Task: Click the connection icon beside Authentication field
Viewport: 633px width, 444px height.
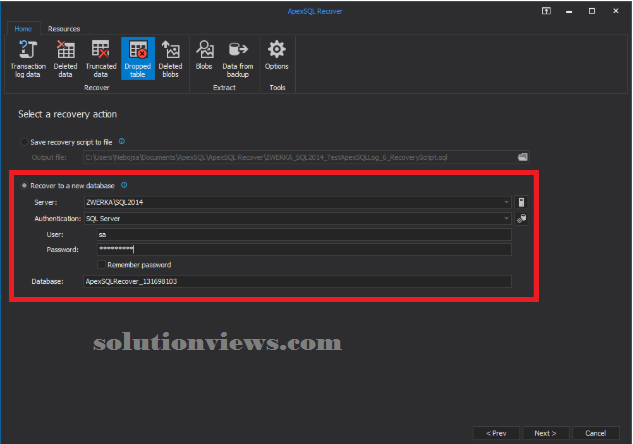Action: [522, 218]
